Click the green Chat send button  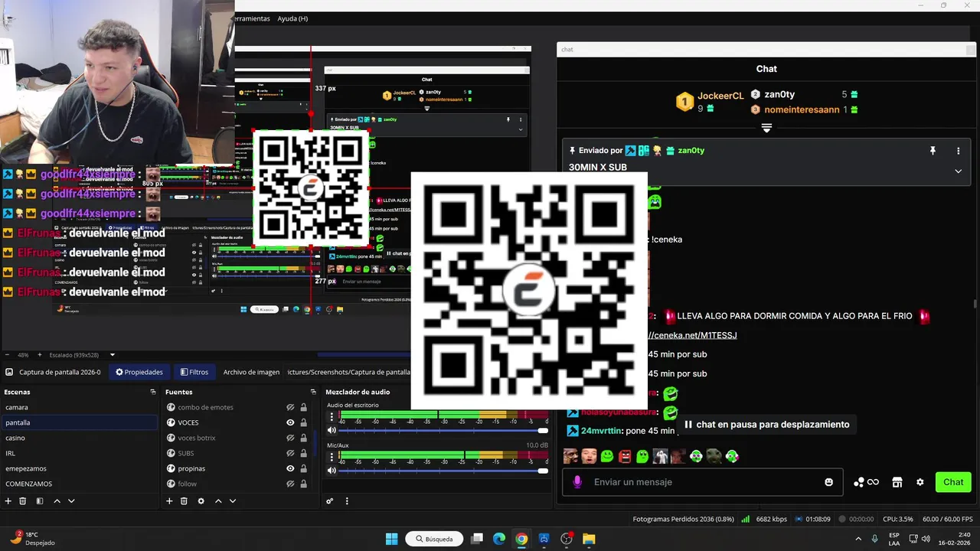[953, 482]
